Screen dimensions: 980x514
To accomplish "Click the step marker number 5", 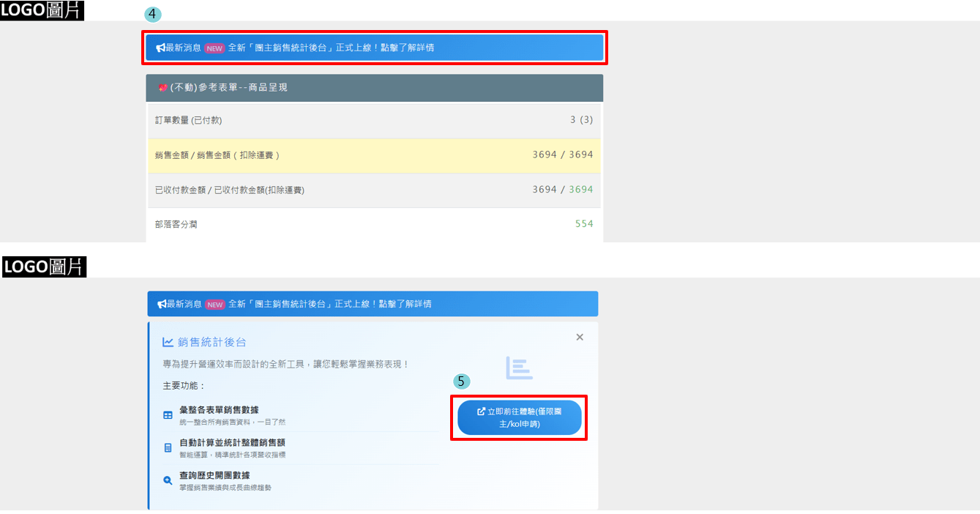I will coord(461,381).
